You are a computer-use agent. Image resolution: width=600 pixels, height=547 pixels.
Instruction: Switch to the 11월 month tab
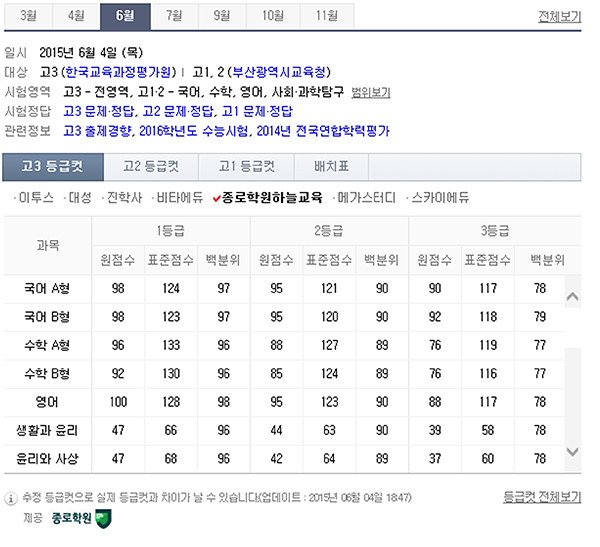[326, 15]
